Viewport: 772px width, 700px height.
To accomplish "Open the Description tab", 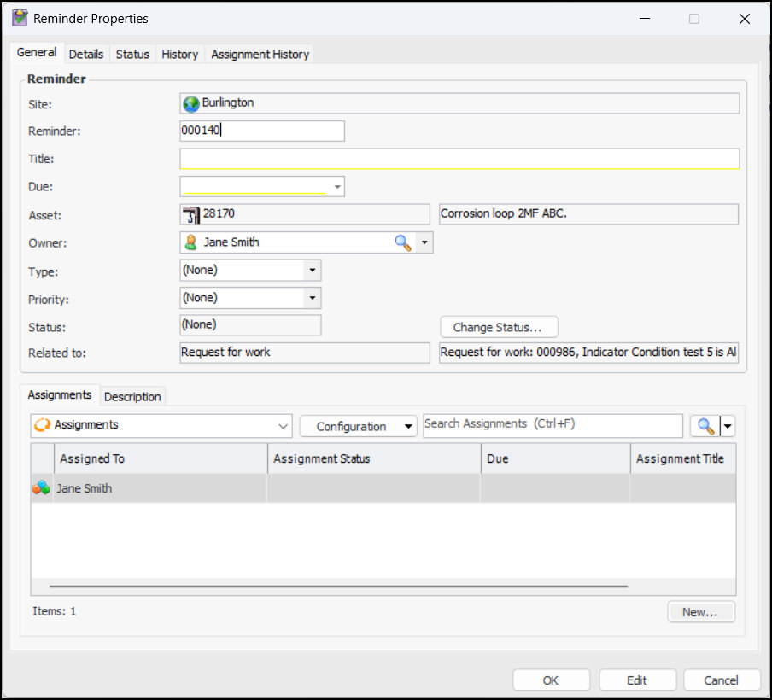I will (x=132, y=396).
